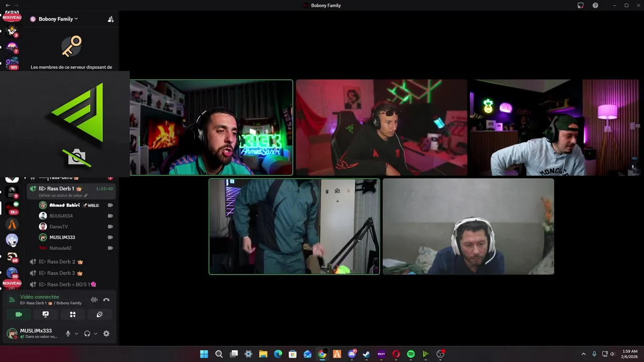Open the noise suppression waveform icon
The height and width of the screenshot is (362, 644).
point(94,300)
